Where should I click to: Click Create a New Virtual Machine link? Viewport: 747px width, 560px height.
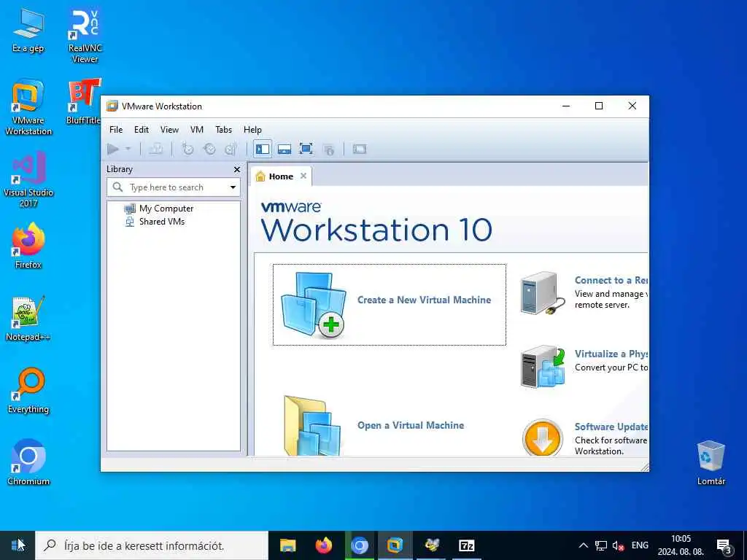point(424,300)
